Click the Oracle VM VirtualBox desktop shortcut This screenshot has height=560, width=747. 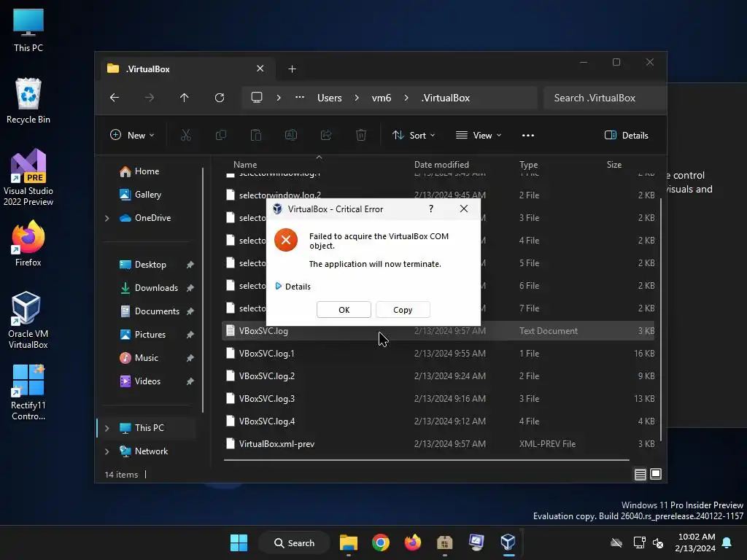[x=28, y=320]
